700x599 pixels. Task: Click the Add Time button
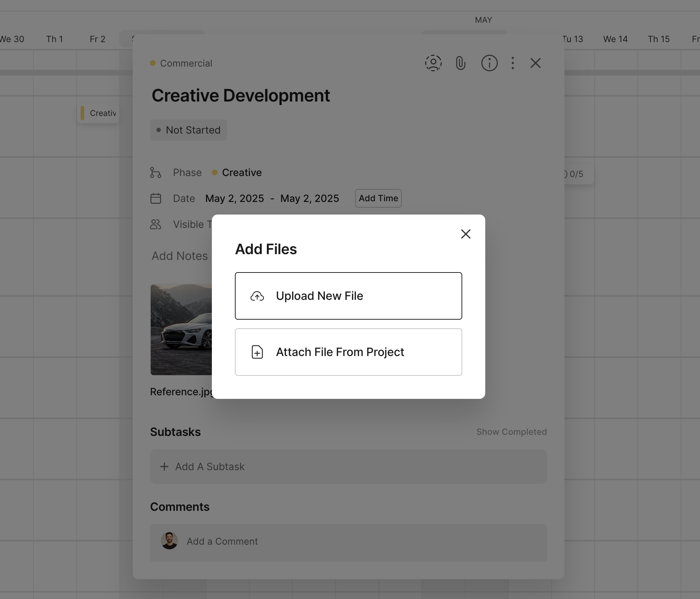378,198
